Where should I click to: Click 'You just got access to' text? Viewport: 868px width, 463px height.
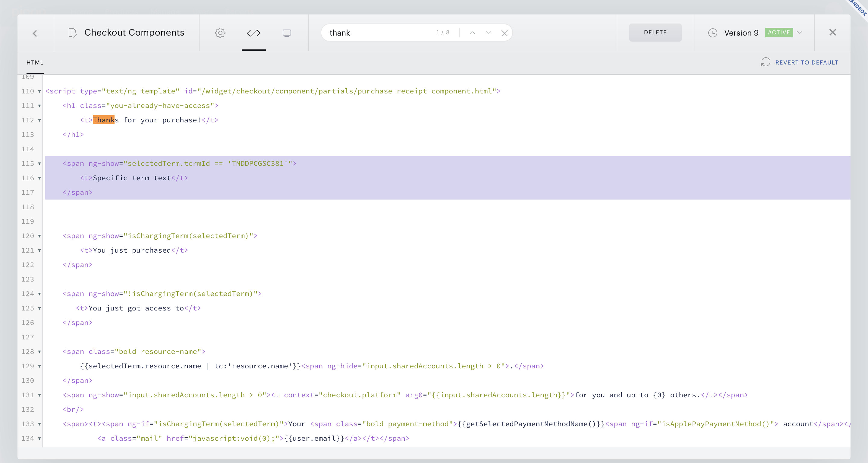pos(136,308)
